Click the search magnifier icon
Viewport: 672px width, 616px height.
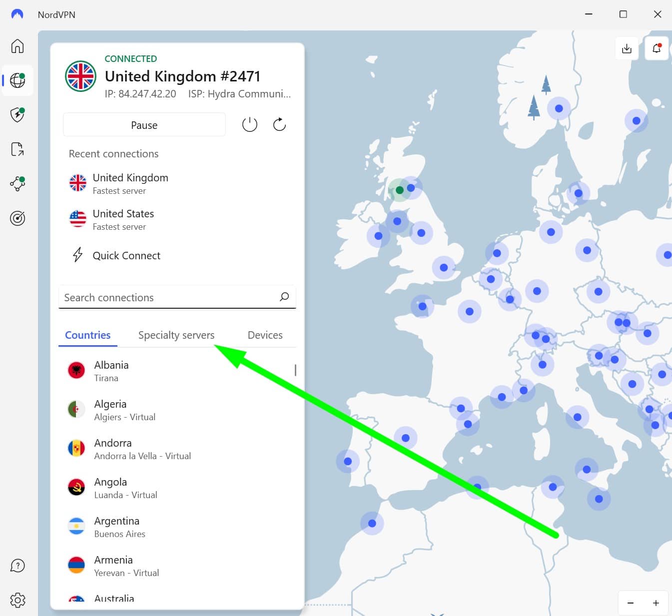[x=284, y=297]
